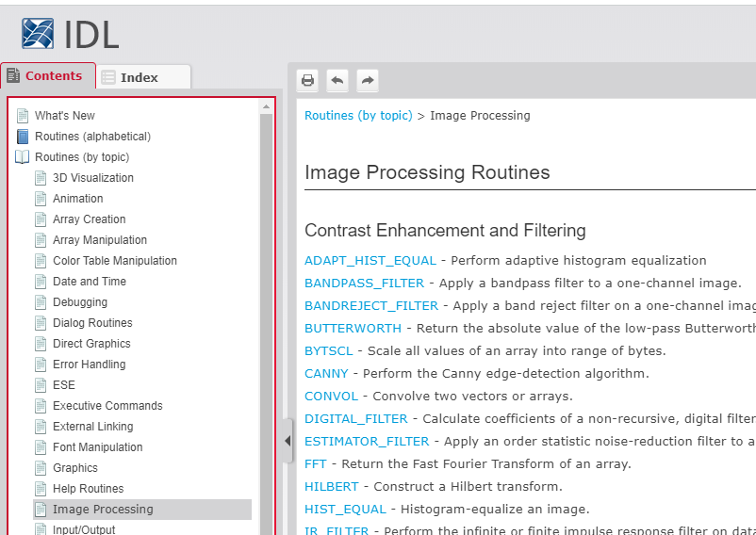Click the closed book icon for Routines (alphabetical)
The image size is (756, 535).
[23, 137]
